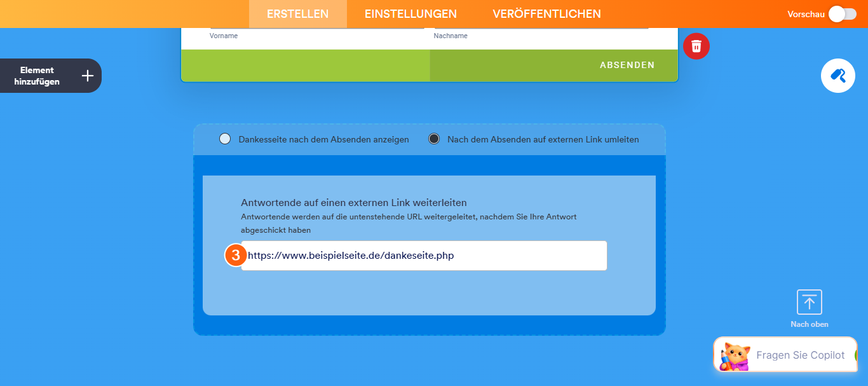This screenshot has height=386, width=868.
Task: Click the light green area of submit bar
Action: pyautogui.click(x=306, y=65)
